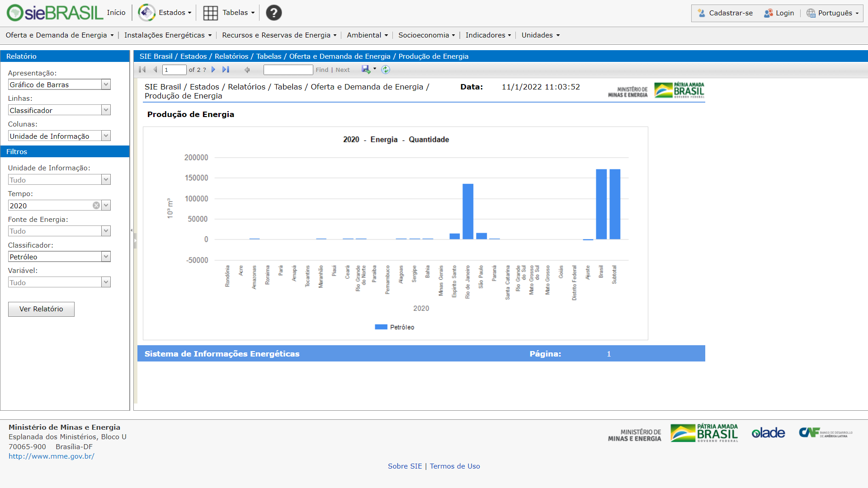This screenshot has height=488, width=868.
Task: Open Oferta e Demanda de Energia menu
Action: 59,35
